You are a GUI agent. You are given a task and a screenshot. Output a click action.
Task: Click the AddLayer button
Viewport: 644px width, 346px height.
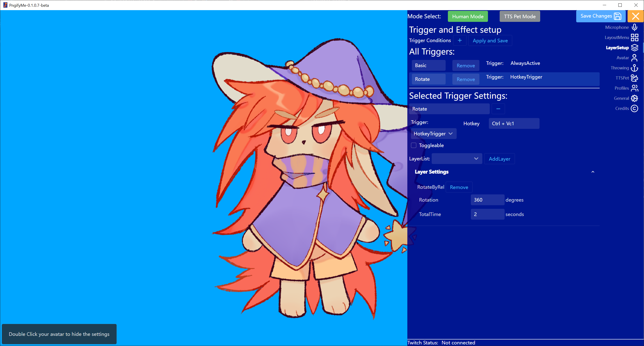pyautogui.click(x=499, y=159)
